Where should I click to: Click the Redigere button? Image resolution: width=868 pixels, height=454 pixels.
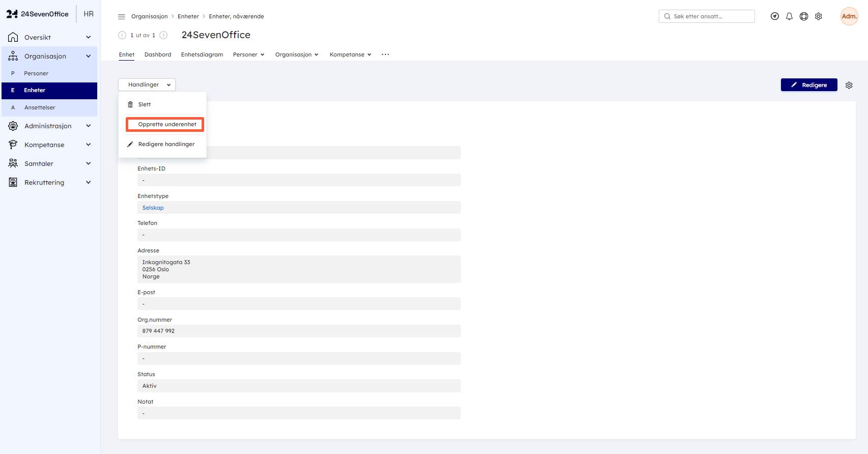tap(809, 85)
